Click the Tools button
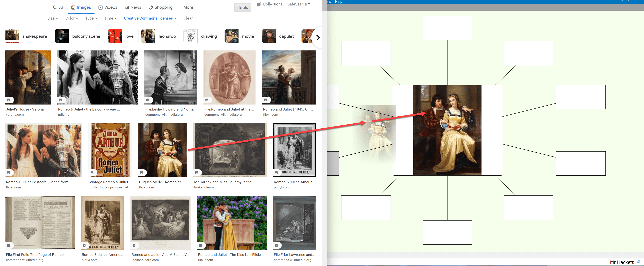Viewport: 644px width, 266px height. click(x=242, y=8)
